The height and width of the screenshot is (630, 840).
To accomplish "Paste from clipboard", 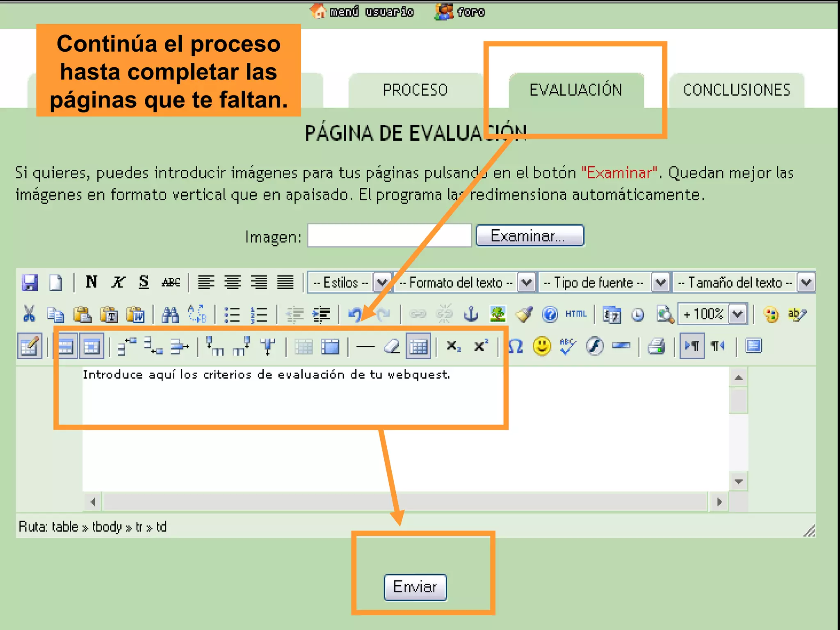I will coord(82,315).
